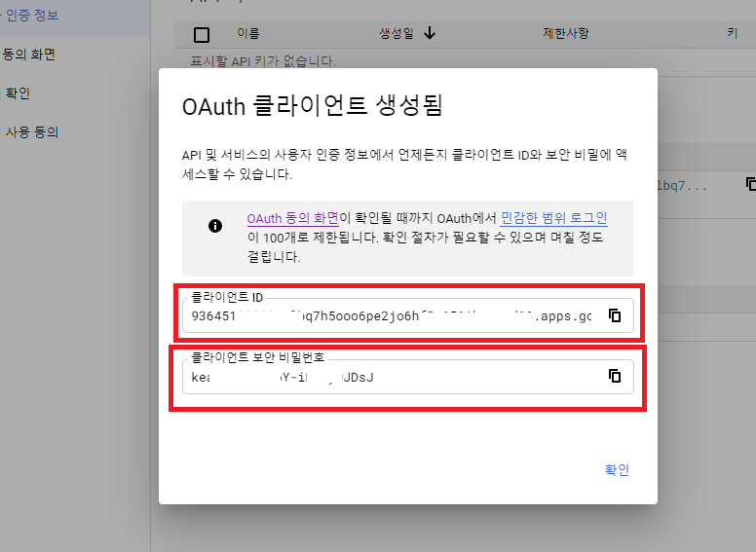
Task: Click the sort arrow next to 생성일
Action: [430, 34]
